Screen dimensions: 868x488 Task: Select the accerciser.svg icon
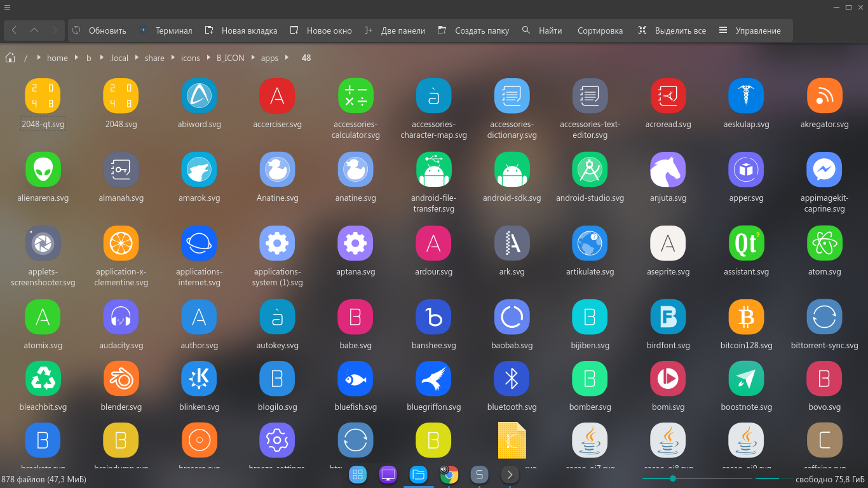tap(277, 96)
